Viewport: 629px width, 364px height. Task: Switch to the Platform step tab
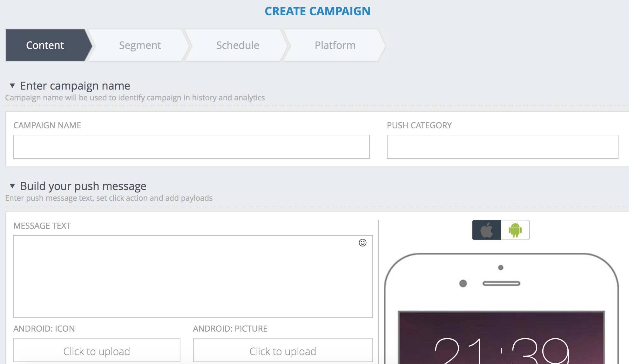[x=335, y=45]
